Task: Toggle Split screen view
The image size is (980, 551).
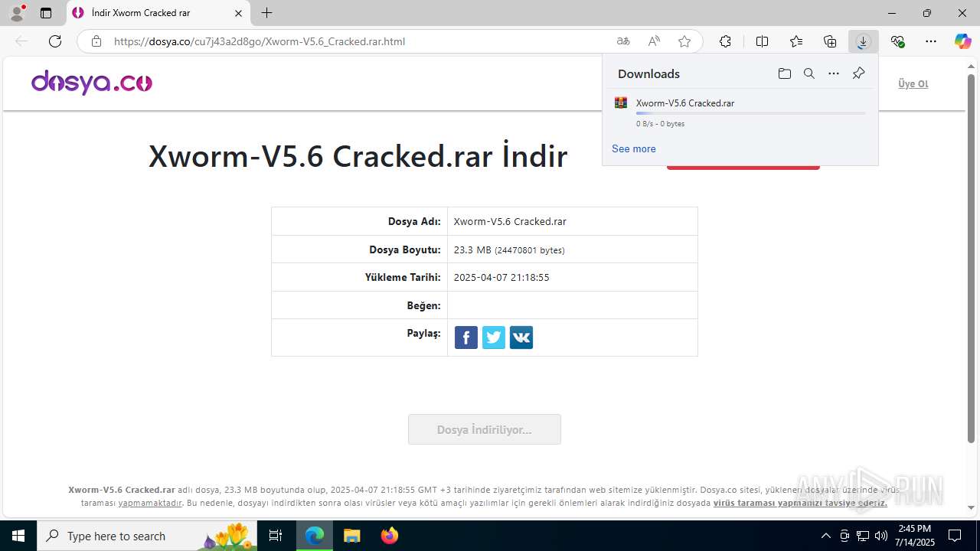Action: 762,41
